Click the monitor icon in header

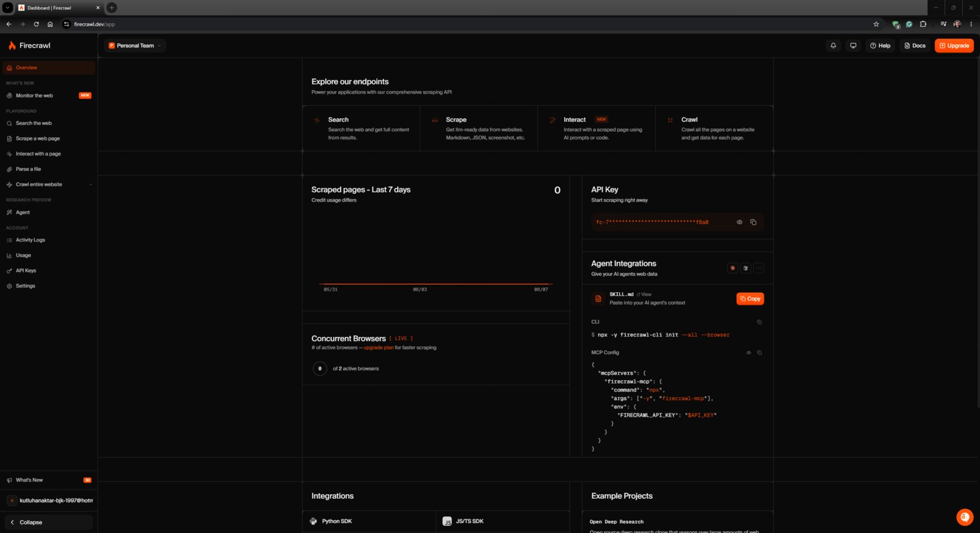point(853,45)
